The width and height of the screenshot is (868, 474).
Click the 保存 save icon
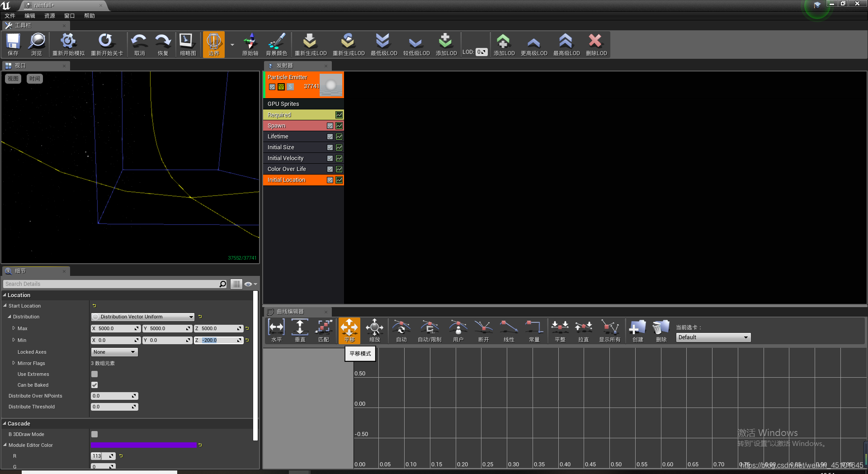pyautogui.click(x=13, y=44)
